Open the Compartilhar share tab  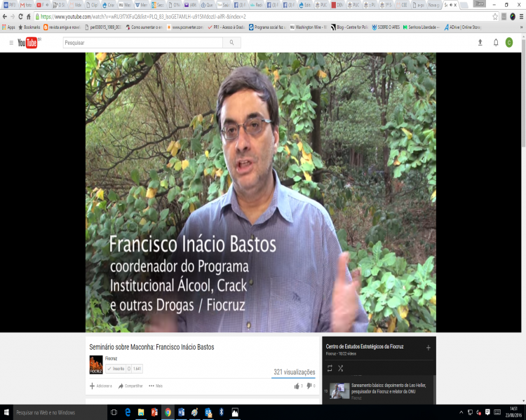point(131,386)
